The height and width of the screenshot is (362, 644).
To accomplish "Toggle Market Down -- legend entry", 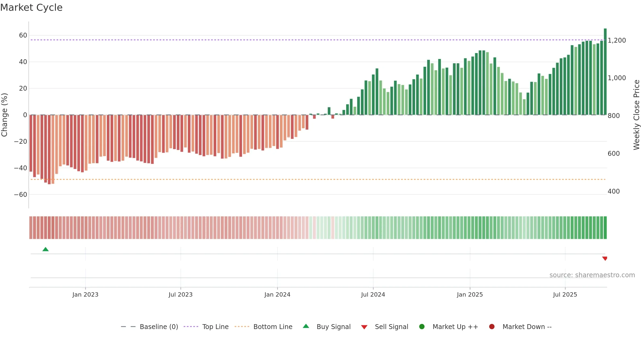I will point(520,327).
